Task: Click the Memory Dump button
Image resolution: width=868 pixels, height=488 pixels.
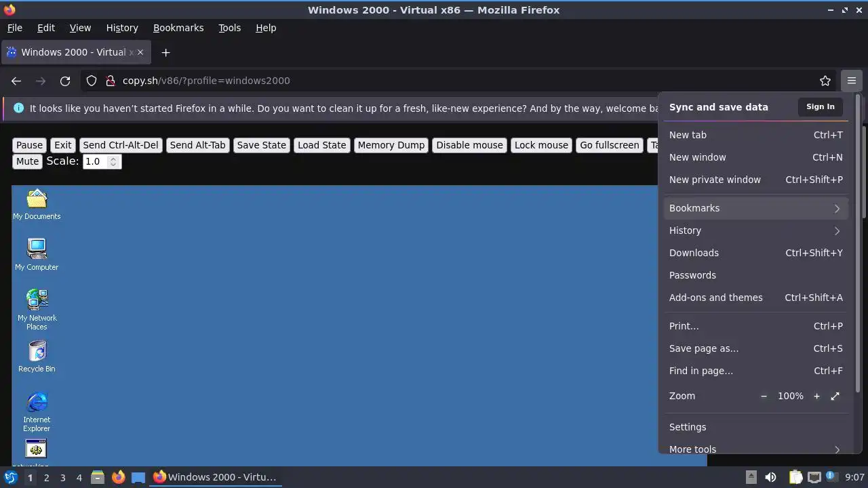Action: point(391,145)
